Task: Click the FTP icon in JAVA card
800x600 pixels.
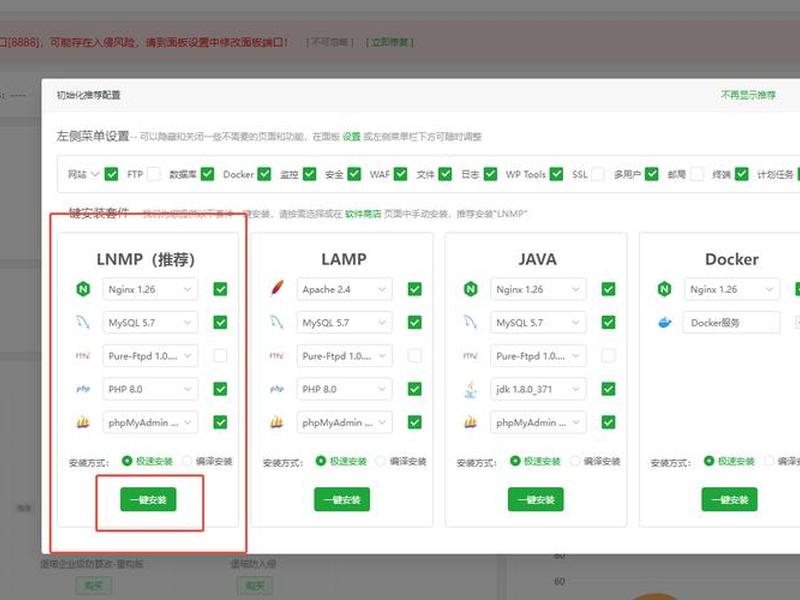Action: point(470,356)
